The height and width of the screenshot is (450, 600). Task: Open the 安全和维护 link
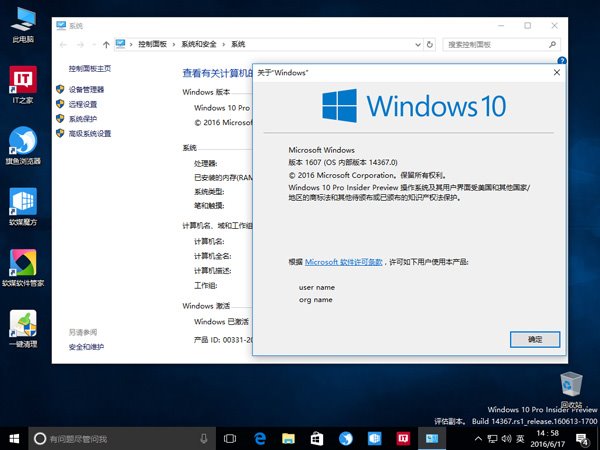click(x=86, y=347)
